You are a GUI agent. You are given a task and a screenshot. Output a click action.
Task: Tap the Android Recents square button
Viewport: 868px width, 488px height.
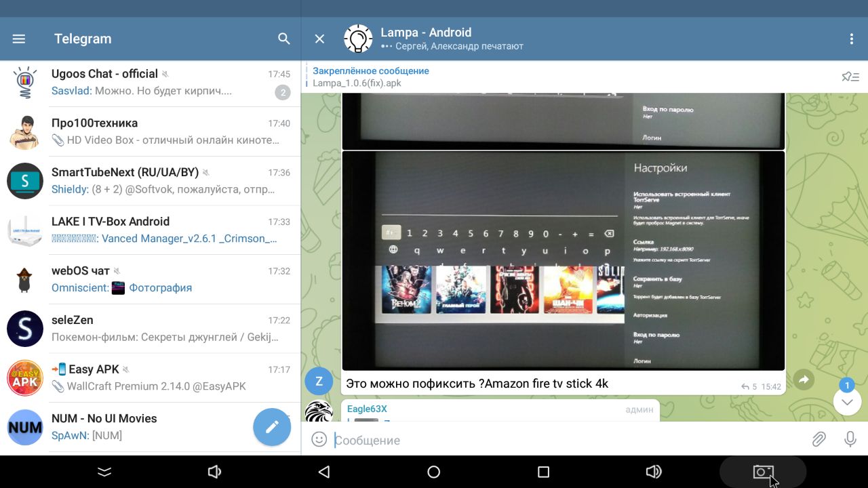[x=543, y=472]
